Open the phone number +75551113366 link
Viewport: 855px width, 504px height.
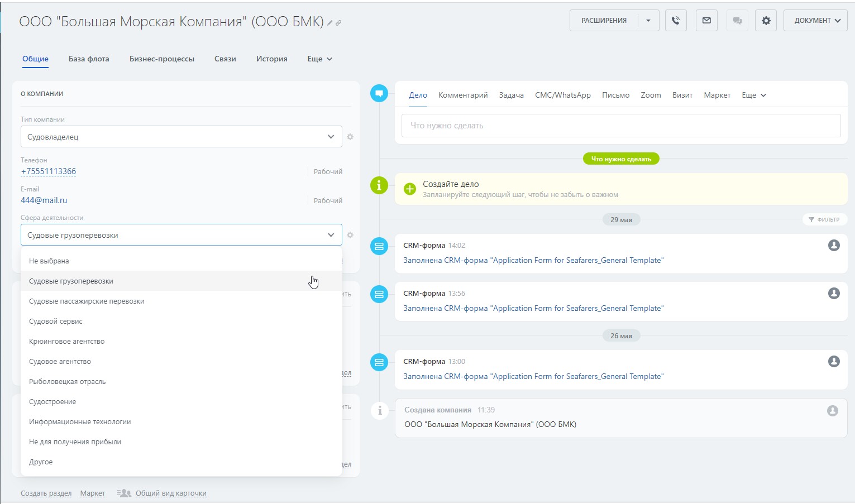click(49, 171)
